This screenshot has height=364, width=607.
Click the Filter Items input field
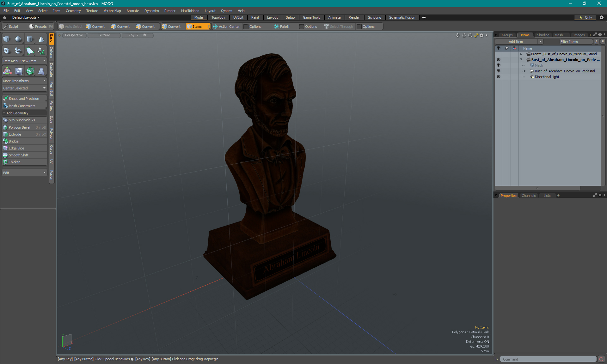[576, 42]
